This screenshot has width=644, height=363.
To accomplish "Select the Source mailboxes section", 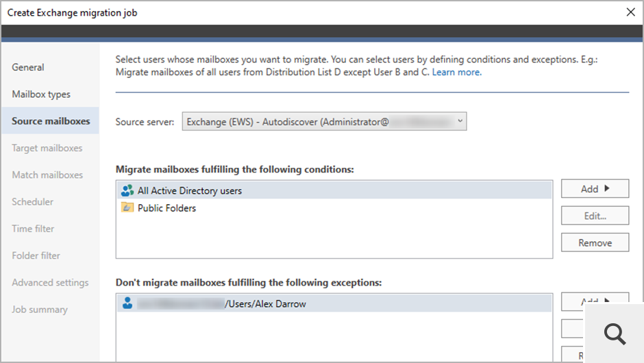I will pyautogui.click(x=51, y=121).
